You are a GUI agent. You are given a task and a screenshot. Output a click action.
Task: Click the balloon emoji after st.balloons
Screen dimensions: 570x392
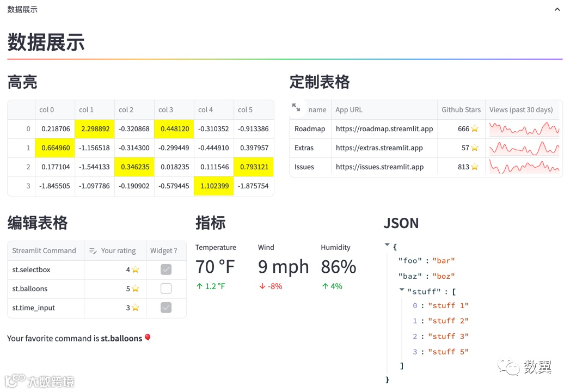click(148, 338)
